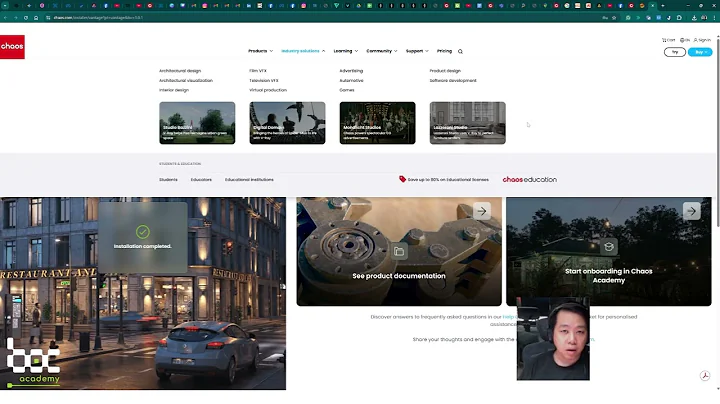The width and height of the screenshot is (720, 404).
Task: Select Product design
Action: (x=445, y=71)
